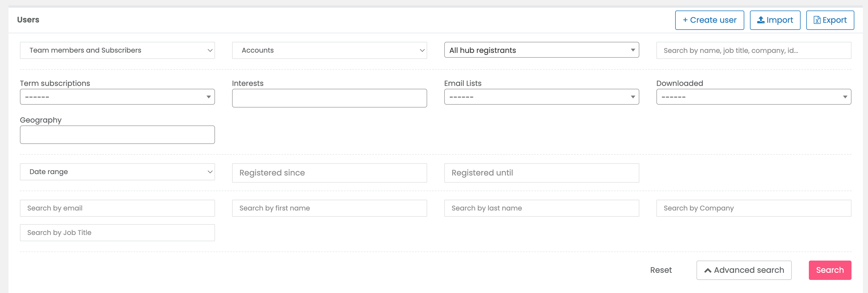This screenshot has height=293, width=868.
Task: Open the Downloaded dropdown
Action: pyautogui.click(x=753, y=97)
